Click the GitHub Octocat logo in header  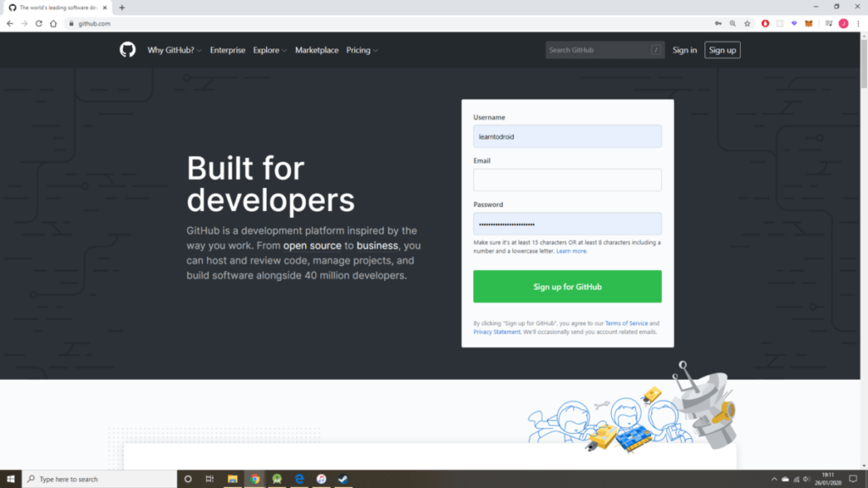(127, 50)
